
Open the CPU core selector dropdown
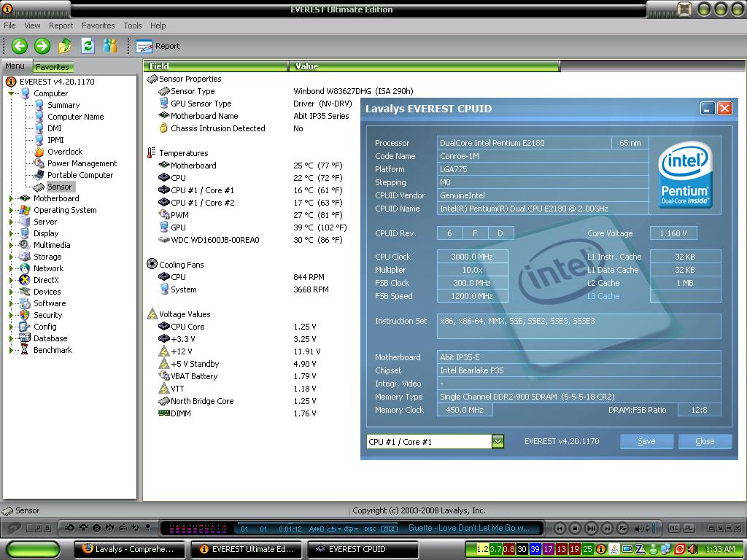pos(498,442)
